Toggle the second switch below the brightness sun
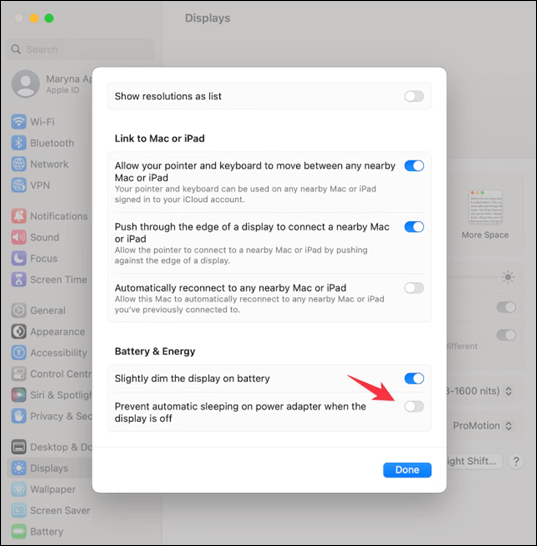Viewport: 537px width, 546px height. (x=506, y=335)
